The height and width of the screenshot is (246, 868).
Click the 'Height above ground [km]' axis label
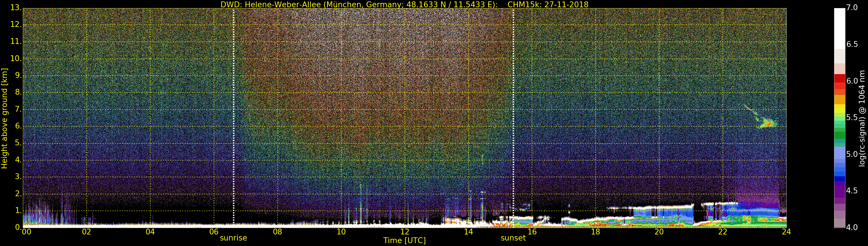click(x=4, y=118)
